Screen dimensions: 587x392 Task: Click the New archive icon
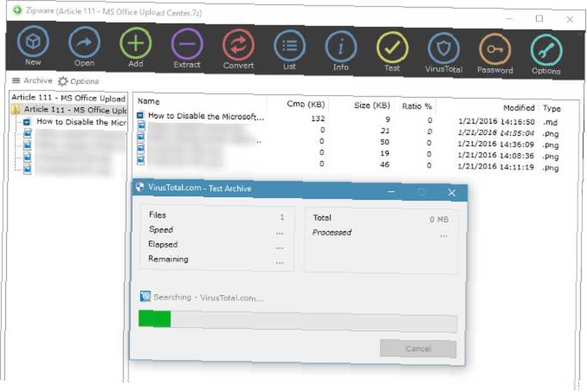[x=33, y=46]
